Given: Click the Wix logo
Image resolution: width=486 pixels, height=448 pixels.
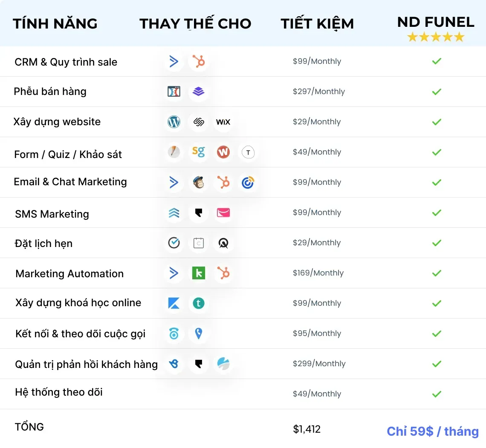Looking at the screenshot, I should [x=223, y=122].
